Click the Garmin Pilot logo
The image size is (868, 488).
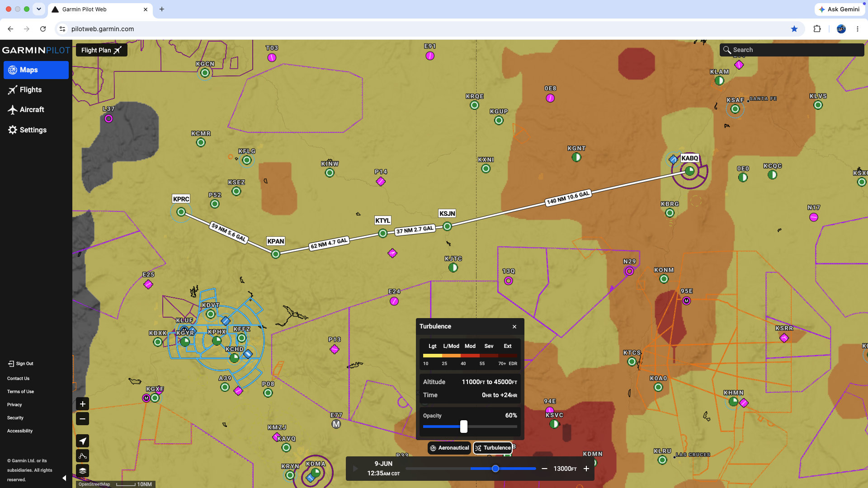click(36, 50)
